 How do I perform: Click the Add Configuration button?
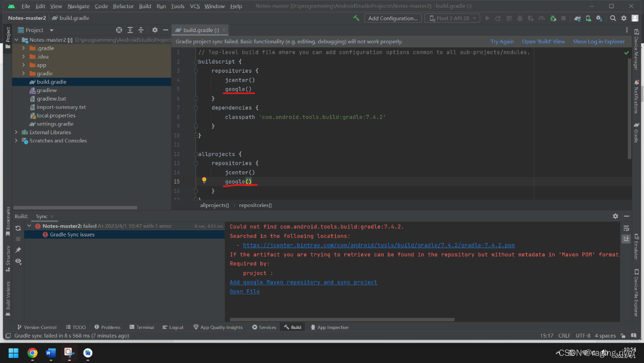[x=393, y=18]
